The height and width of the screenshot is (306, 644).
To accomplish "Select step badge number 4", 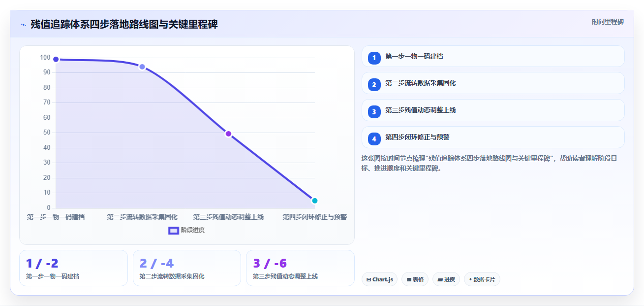I will (x=374, y=139).
